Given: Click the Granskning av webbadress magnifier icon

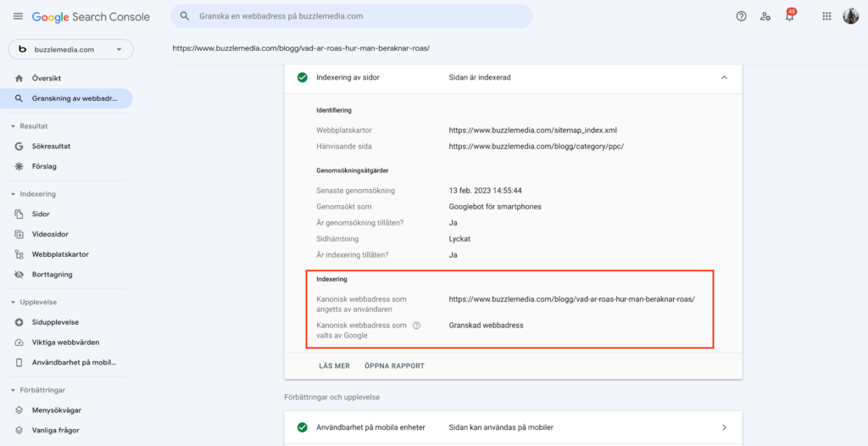Looking at the screenshot, I should (19, 98).
